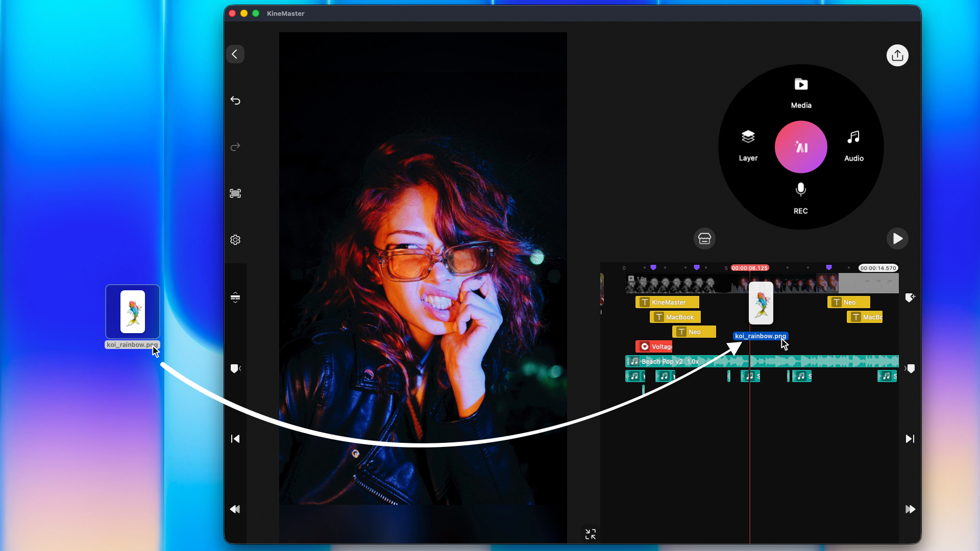Add Audio from the action wheel
Screen dimensions: 980x551
(x=853, y=144)
